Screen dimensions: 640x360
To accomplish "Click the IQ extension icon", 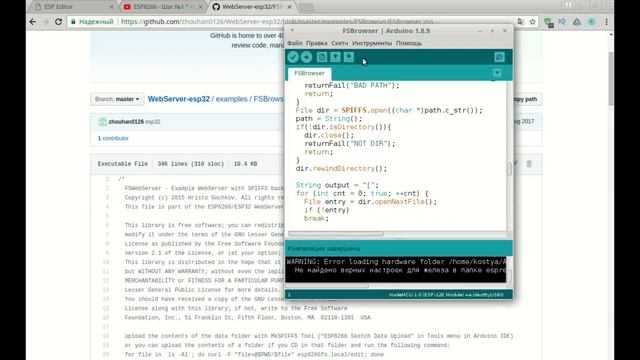I will (x=562, y=22).
